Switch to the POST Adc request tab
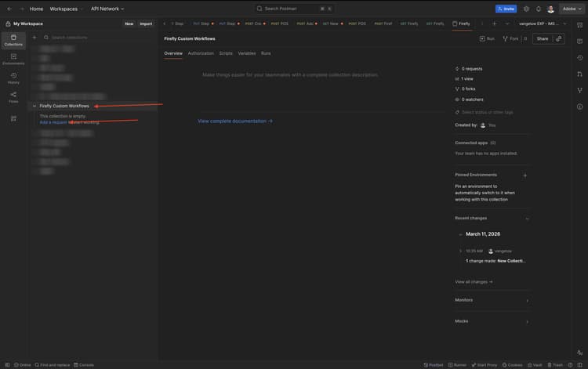588x369 pixels. click(307, 24)
